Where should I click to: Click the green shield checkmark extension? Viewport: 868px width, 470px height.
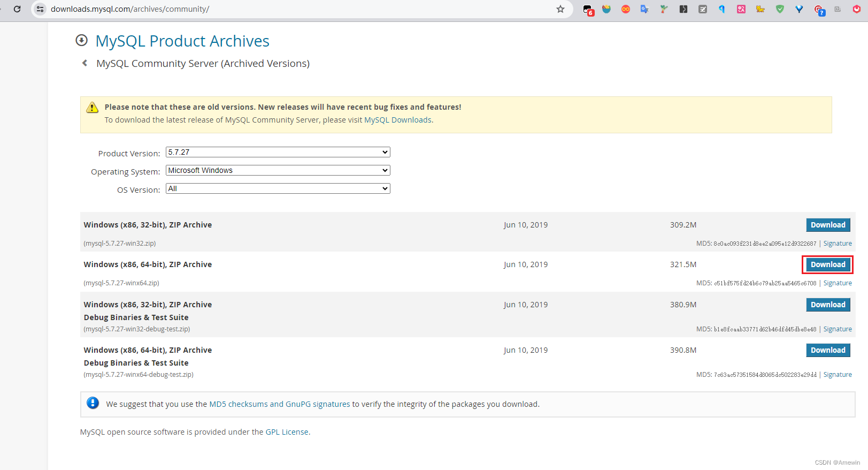pyautogui.click(x=780, y=9)
